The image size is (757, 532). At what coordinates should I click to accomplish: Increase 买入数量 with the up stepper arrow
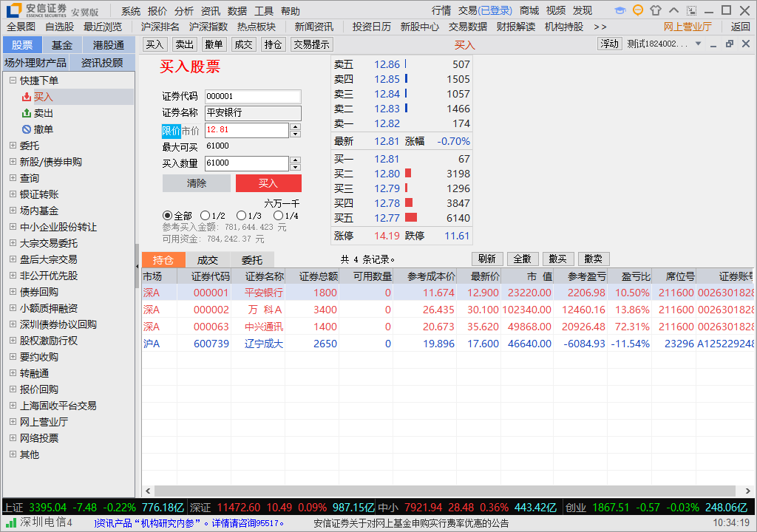click(296, 160)
